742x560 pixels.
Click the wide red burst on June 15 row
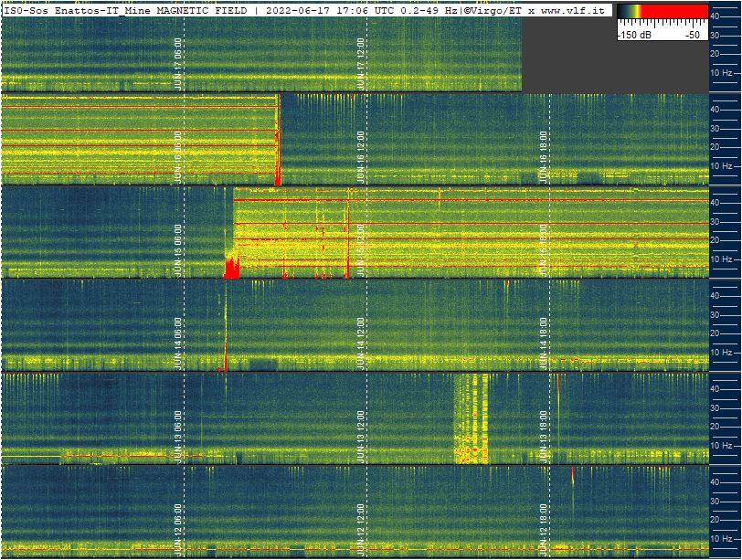tap(231, 269)
